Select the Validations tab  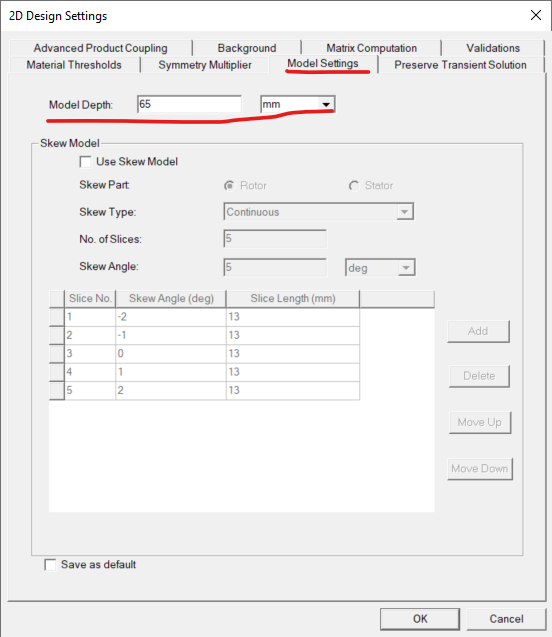[x=493, y=48]
